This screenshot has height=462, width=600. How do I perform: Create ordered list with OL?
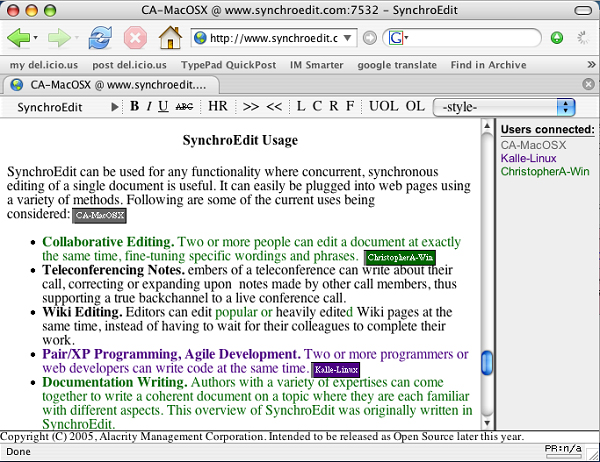pos(415,106)
